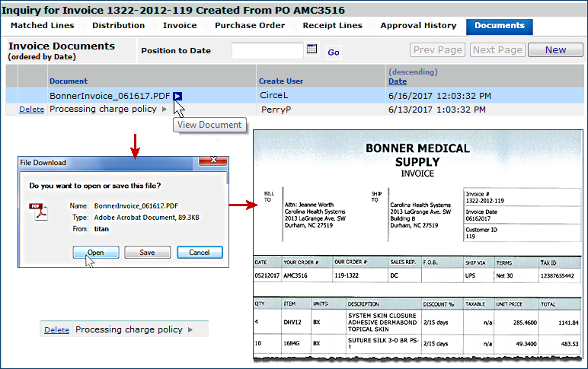Screen dimensions: 588x369
Task: Cancel the file download
Action: [199, 253]
